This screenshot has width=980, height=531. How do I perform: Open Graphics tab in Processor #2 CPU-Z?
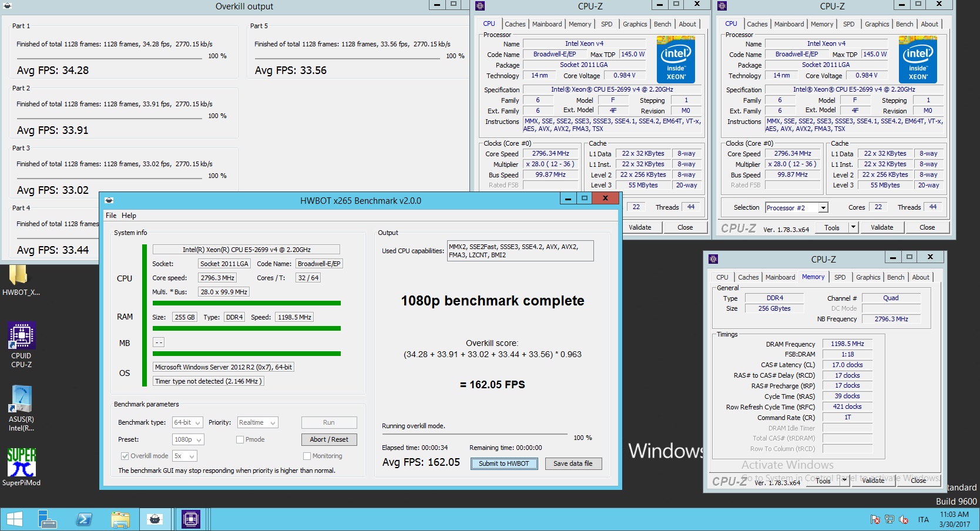point(877,24)
